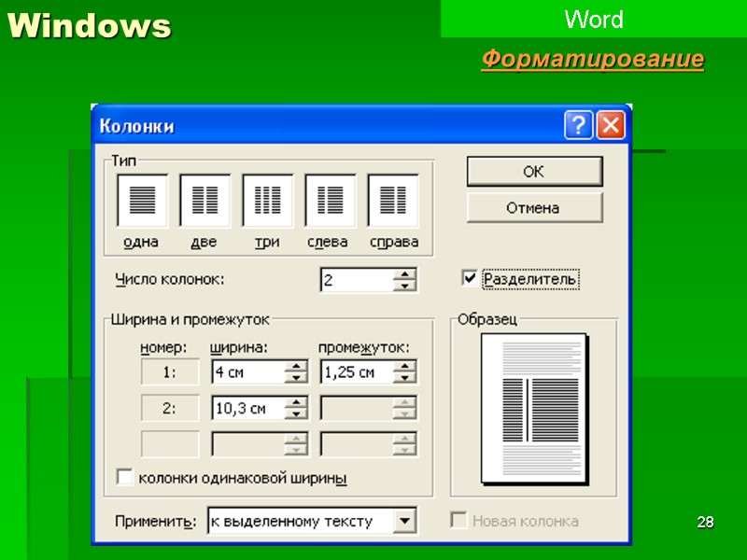
Task: Uncheck the Разделитель checkbox
Action: coord(470,278)
